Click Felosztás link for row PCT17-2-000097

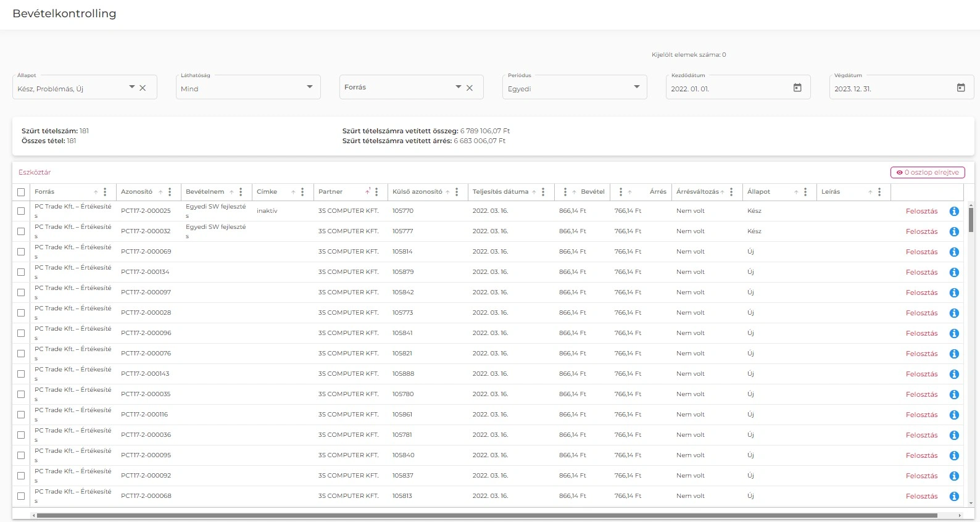(921, 292)
